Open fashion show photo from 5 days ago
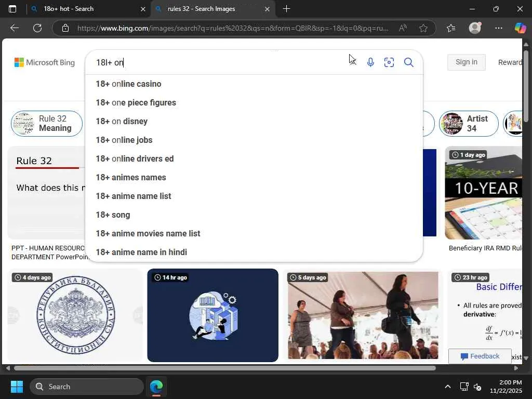 coord(363,315)
